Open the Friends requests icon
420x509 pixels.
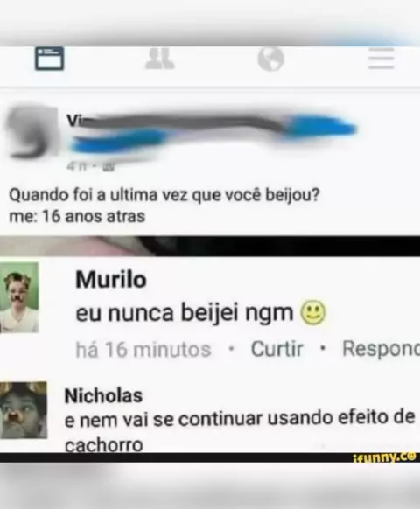(159, 59)
